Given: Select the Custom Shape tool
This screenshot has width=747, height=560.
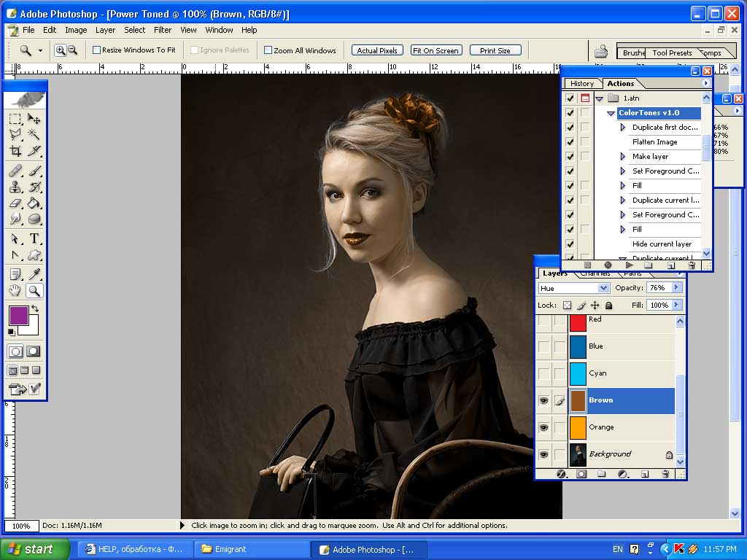Looking at the screenshot, I should pos(34,254).
